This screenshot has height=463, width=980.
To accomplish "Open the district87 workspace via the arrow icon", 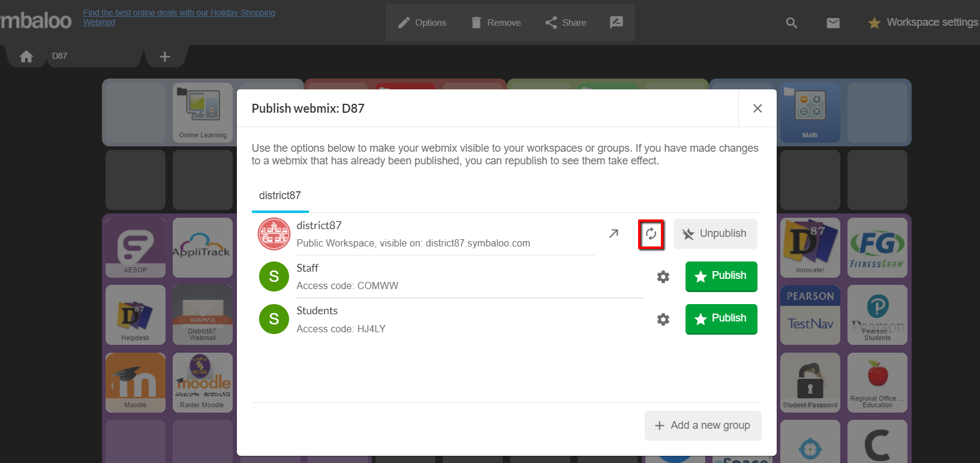I will point(614,233).
